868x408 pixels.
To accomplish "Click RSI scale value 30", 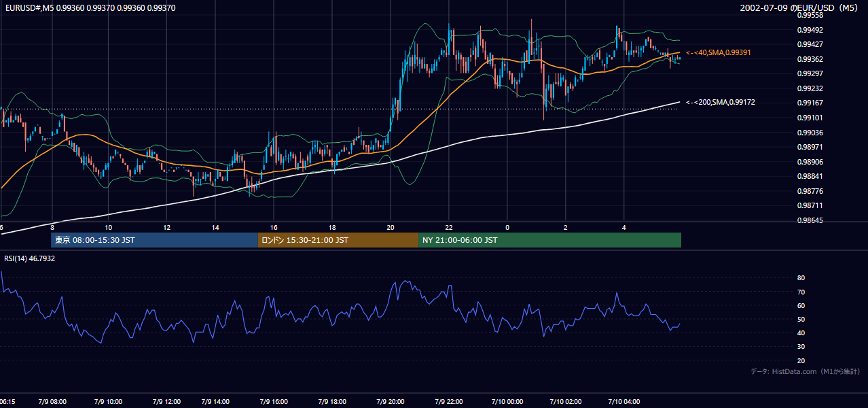I will click(x=801, y=347).
